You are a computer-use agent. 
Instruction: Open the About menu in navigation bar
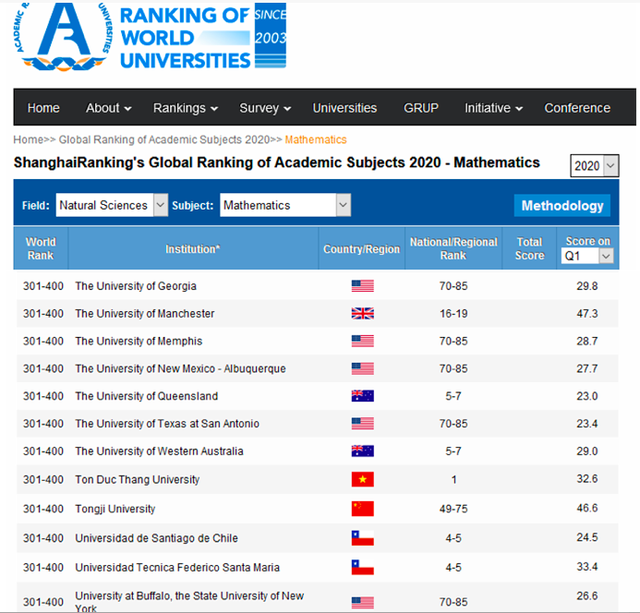[109, 108]
